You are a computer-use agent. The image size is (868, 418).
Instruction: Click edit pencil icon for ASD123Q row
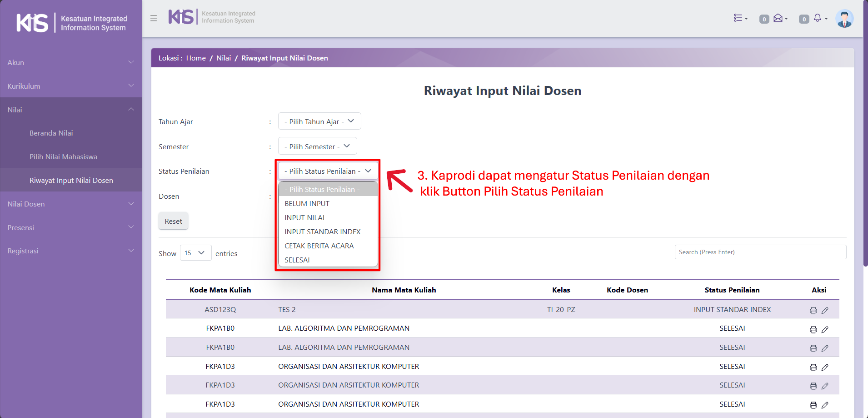pyautogui.click(x=825, y=311)
